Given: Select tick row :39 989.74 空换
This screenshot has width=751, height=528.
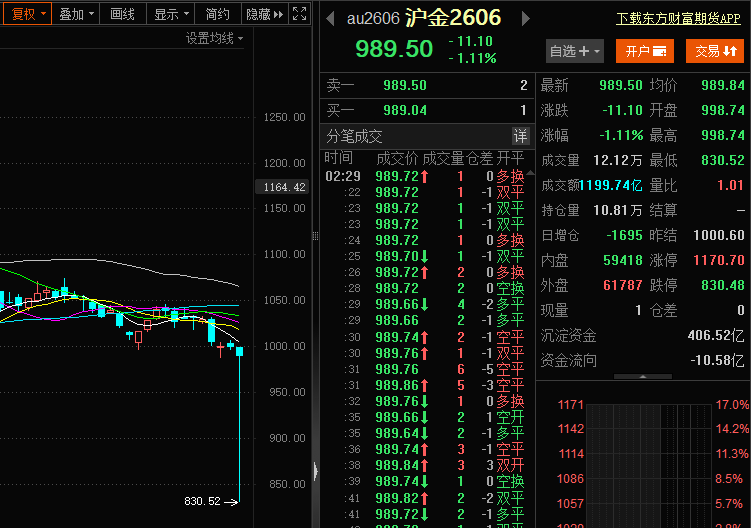Looking at the screenshot, I should (424, 481).
